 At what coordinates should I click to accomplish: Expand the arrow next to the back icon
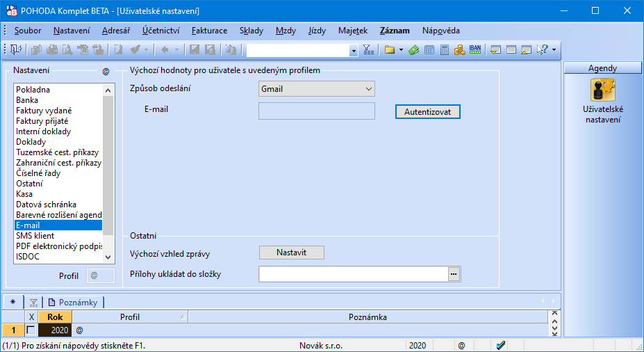tap(176, 50)
